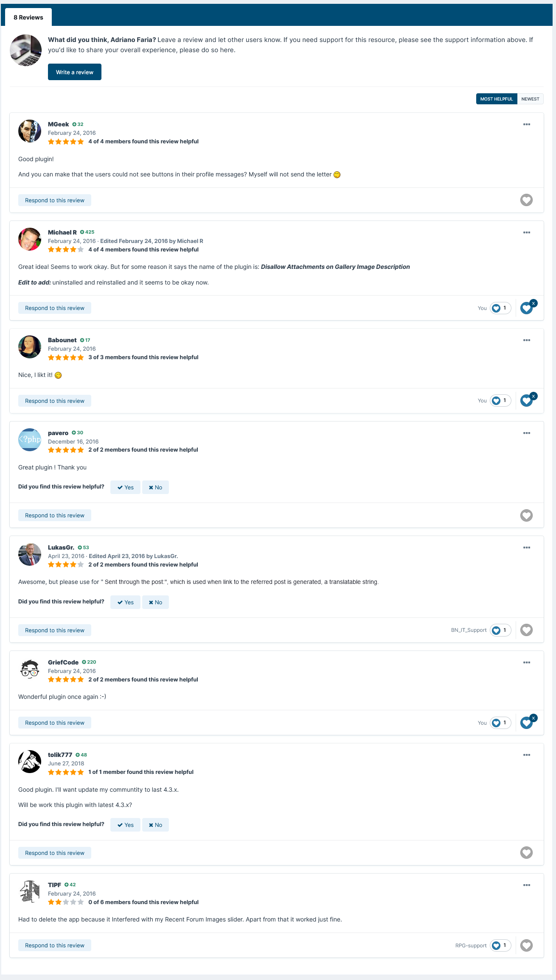Screen dimensions: 556x980
Task: Remove your reaction on Michael R's review
Action: (x=534, y=303)
